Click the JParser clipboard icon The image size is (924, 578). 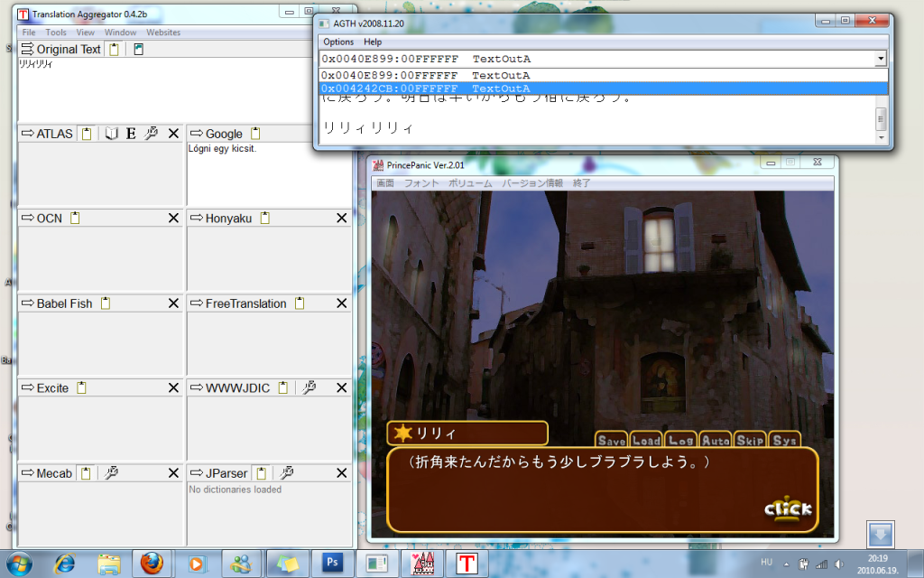coord(260,472)
